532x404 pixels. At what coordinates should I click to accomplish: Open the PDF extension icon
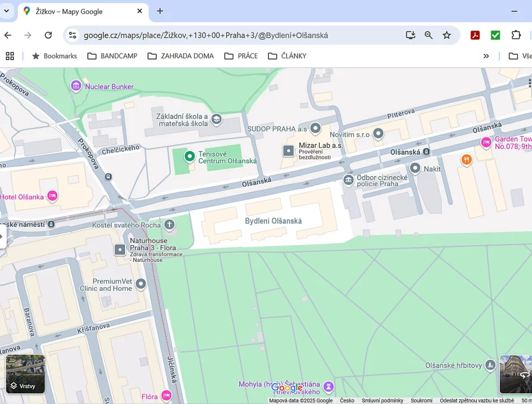(475, 35)
